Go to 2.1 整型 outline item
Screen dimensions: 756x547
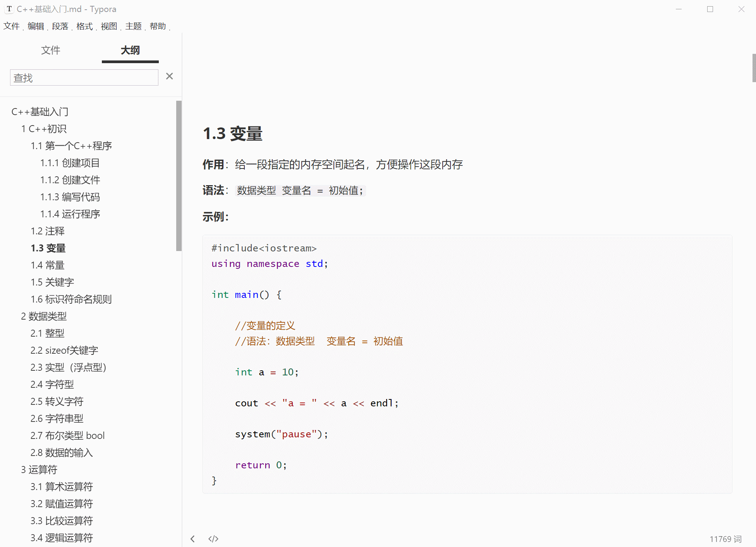(48, 333)
